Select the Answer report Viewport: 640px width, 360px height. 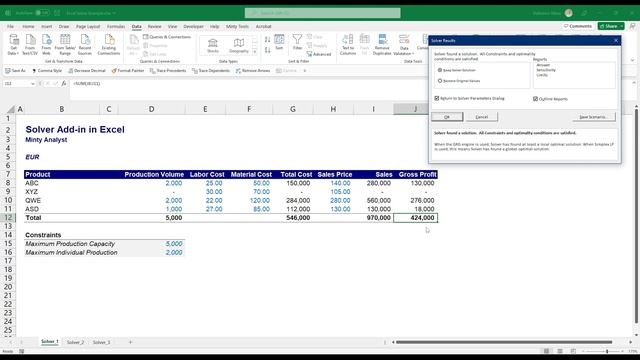543,65
